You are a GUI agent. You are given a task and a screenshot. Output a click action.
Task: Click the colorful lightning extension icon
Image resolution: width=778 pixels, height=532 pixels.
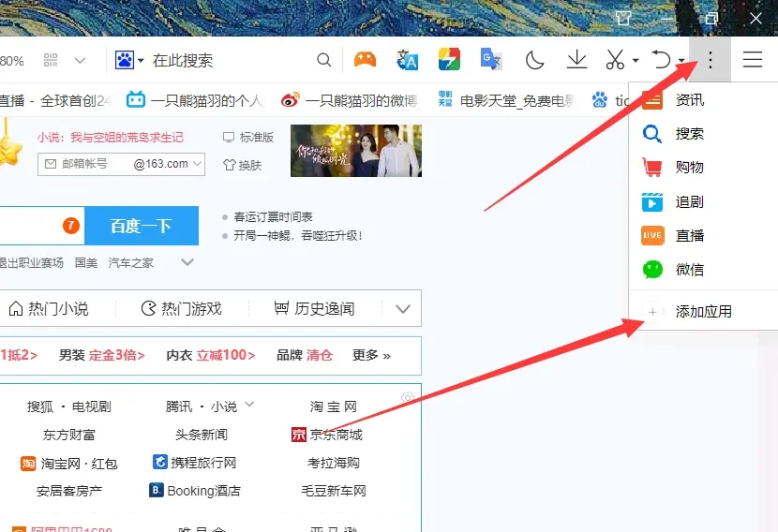[x=449, y=60]
